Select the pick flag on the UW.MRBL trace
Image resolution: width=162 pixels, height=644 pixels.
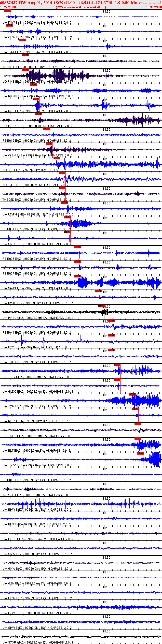coord(101,306)
